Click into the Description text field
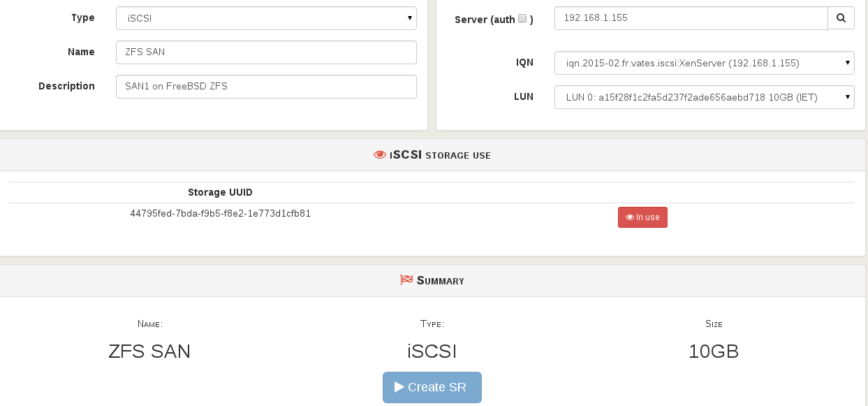The width and height of the screenshot is (868, 406). 266,87
